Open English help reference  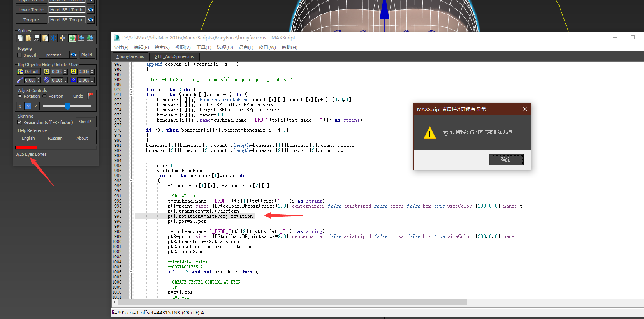coord(28,138)
